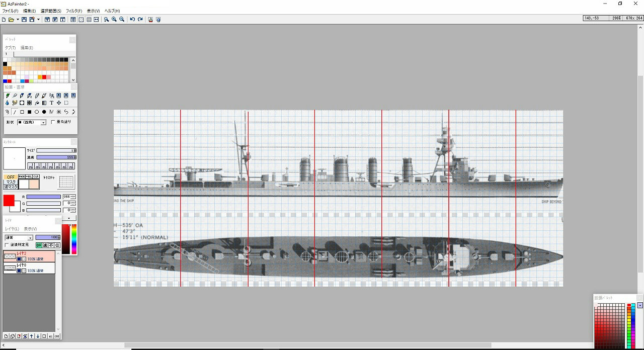Toggle the 塗潰判定元 checkbox in layer panel
Screen dimensions: 644x350
(x=7, y=245)
